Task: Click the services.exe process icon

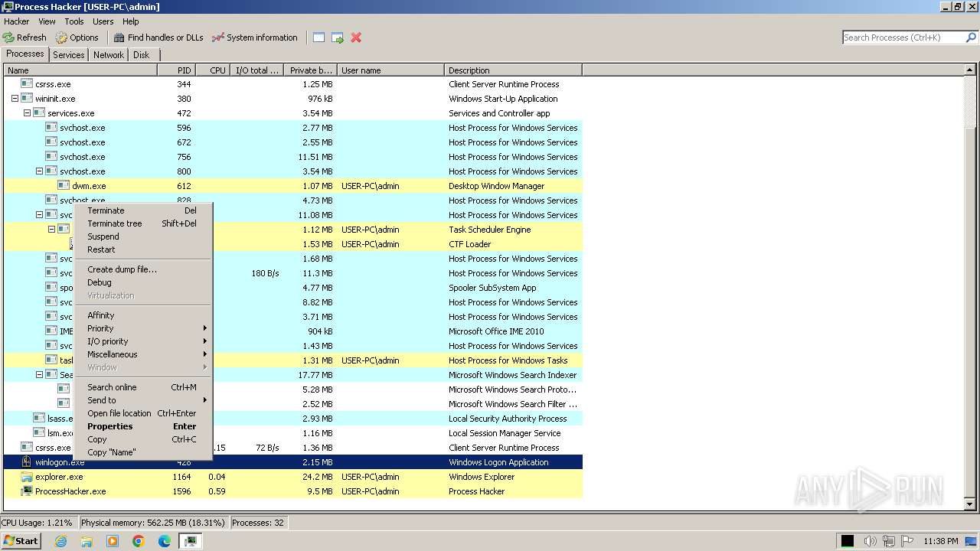Action: [x=39, y=113]
